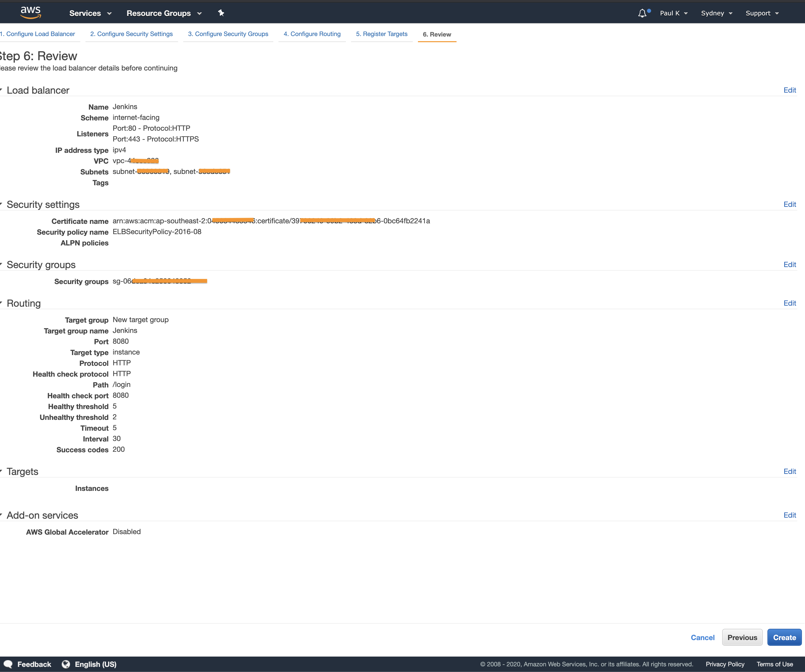
Task: Collapse the Targets section
Action: pos(2,471)
